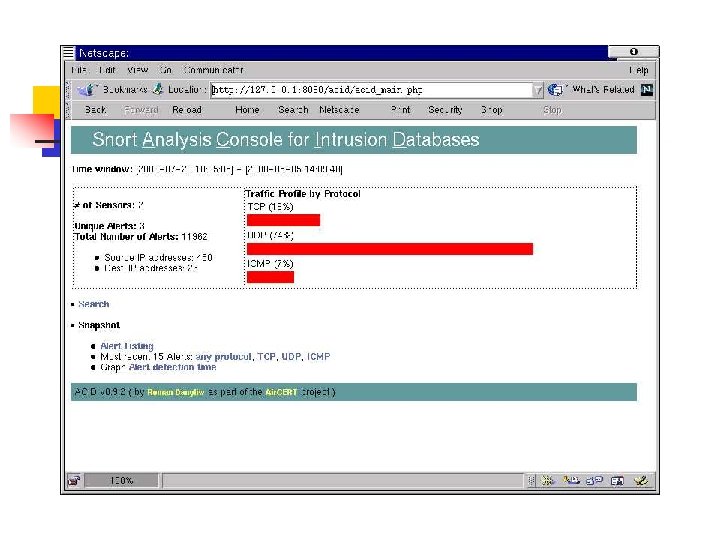
Task: Open the Search link on page
Action: [x=93, y=304]
